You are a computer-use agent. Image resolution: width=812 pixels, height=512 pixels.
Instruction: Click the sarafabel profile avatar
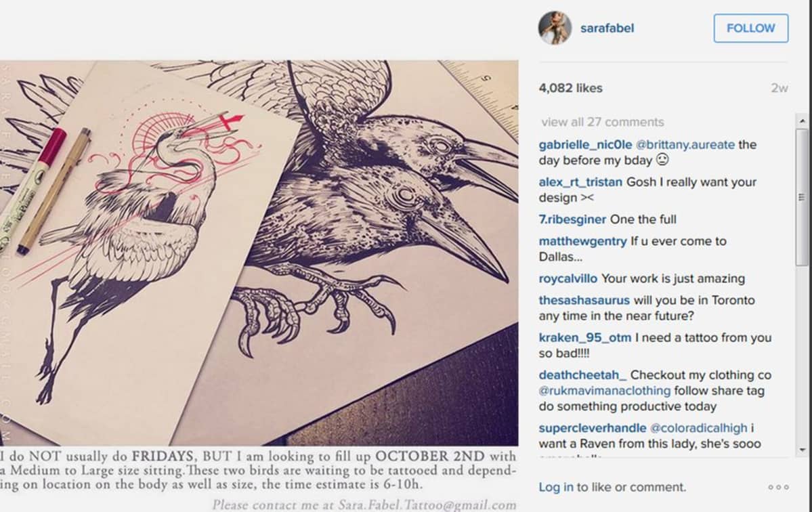pos(555,28)
